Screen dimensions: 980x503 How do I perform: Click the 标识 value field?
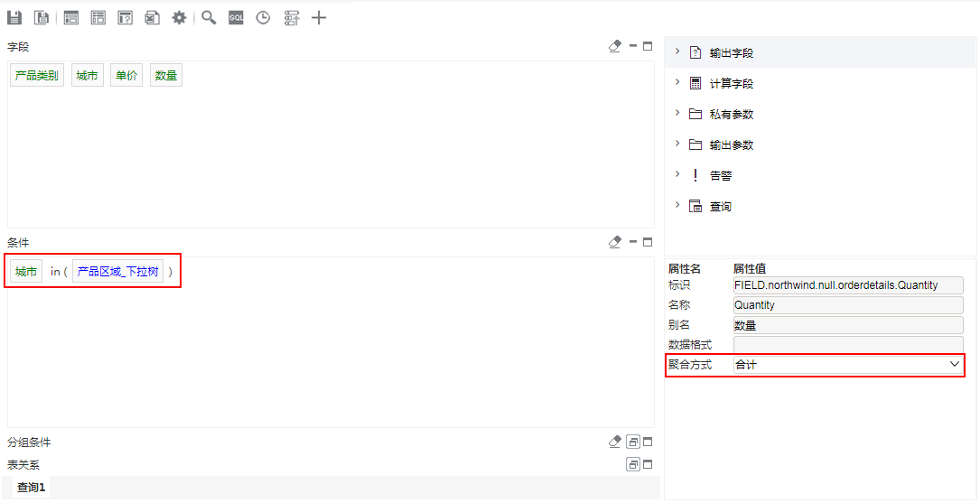click(x=848, y=285)
